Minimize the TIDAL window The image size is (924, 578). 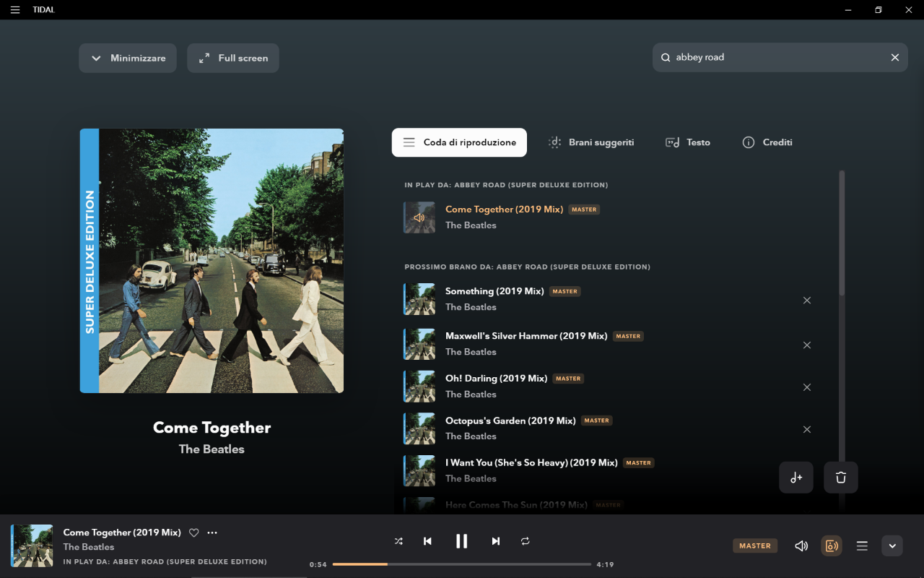847,10
